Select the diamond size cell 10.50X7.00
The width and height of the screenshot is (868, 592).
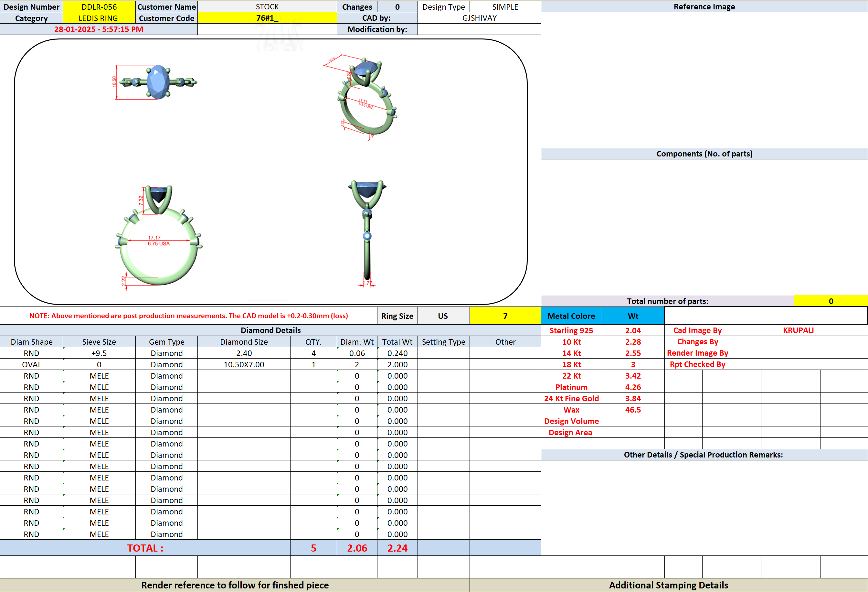click(244, 364)
